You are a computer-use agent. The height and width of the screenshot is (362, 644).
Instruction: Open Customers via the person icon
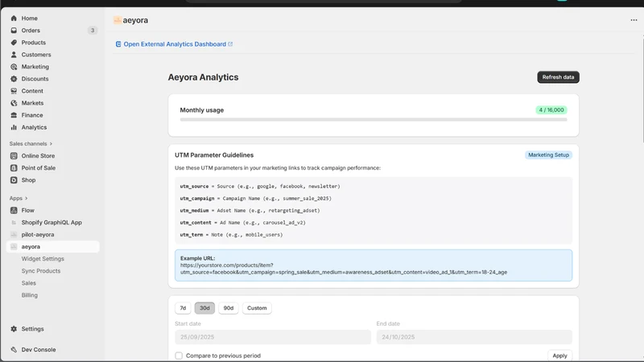pos(14,55)
